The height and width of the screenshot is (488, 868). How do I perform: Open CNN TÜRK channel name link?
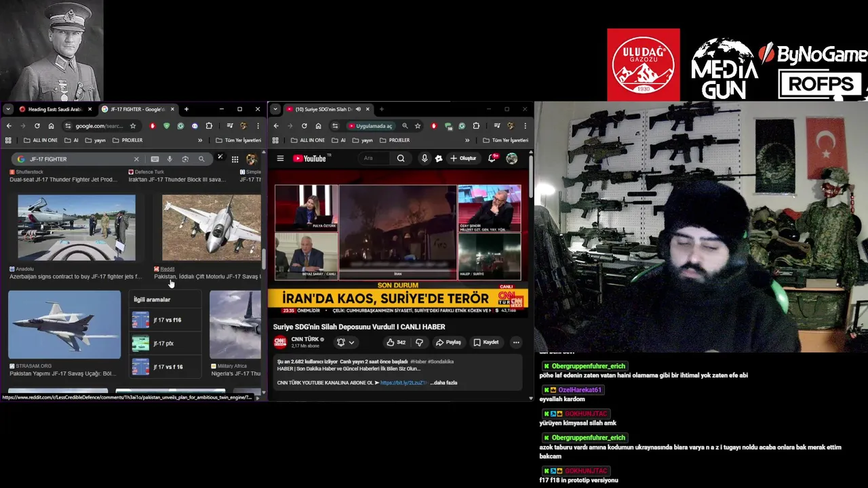[x=305, y=339]
